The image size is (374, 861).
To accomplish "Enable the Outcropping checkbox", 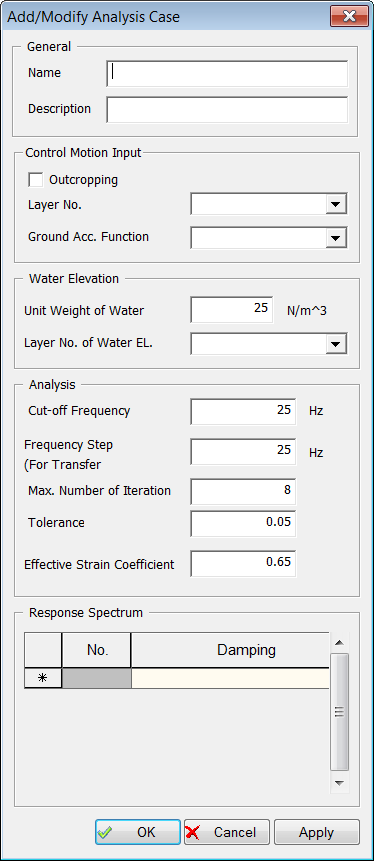I will (36, 180).
